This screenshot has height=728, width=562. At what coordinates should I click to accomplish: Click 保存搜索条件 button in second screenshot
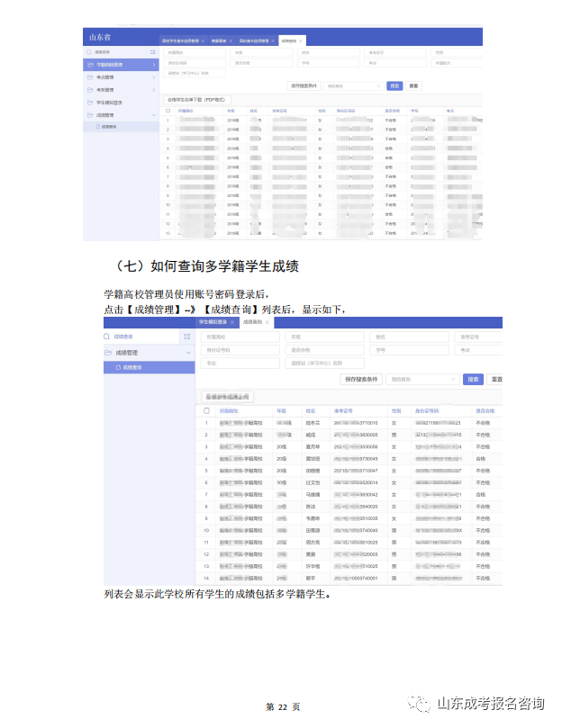tap(361, 380)
